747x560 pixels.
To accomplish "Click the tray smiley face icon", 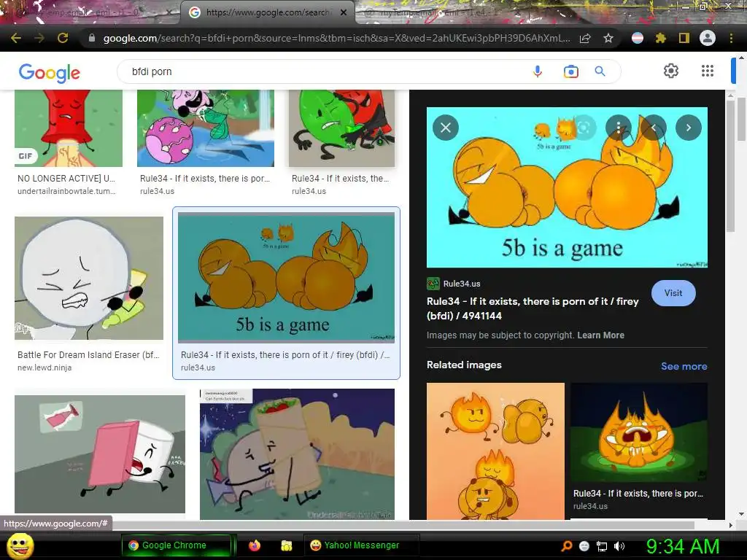I will click(584, 546).
